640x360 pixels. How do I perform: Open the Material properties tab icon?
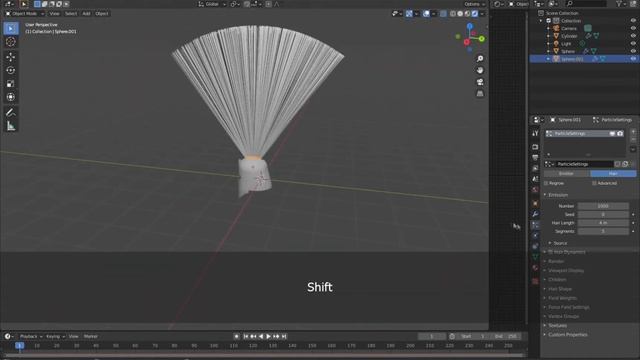535,268
